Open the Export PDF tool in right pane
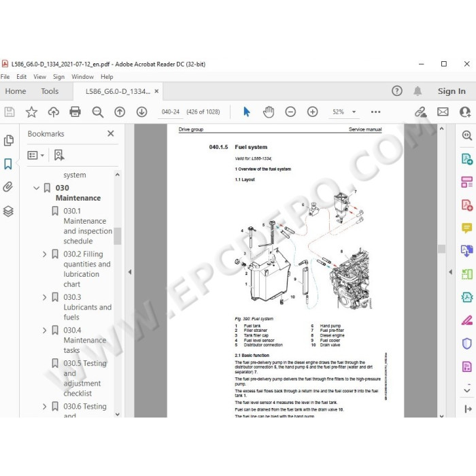Screen dimensions: 476x476 click(467, 159)
